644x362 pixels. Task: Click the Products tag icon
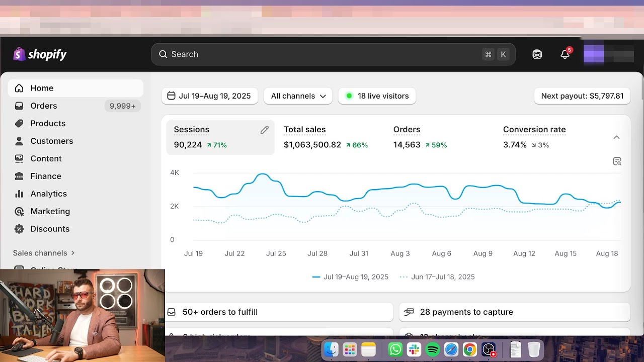[x=19, y=123]
